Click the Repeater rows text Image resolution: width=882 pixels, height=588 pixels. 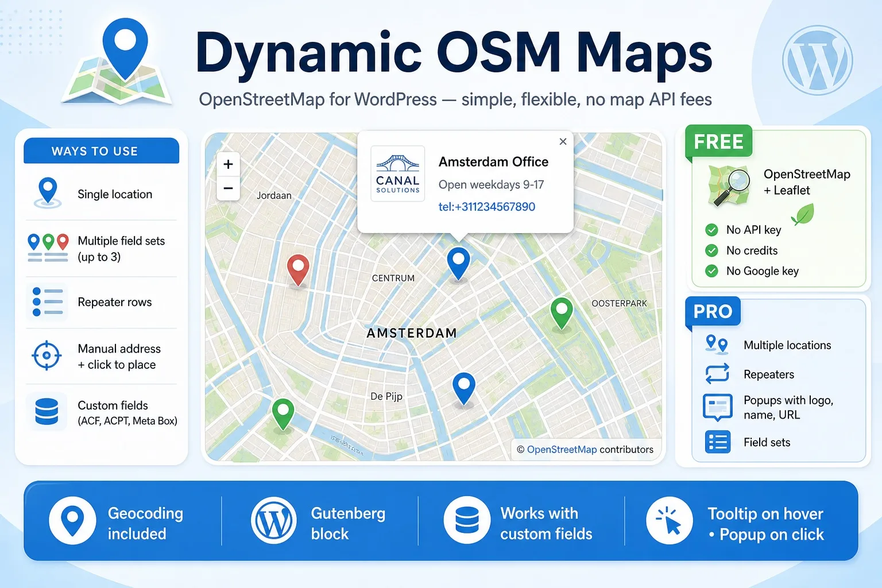click(115, 302)
